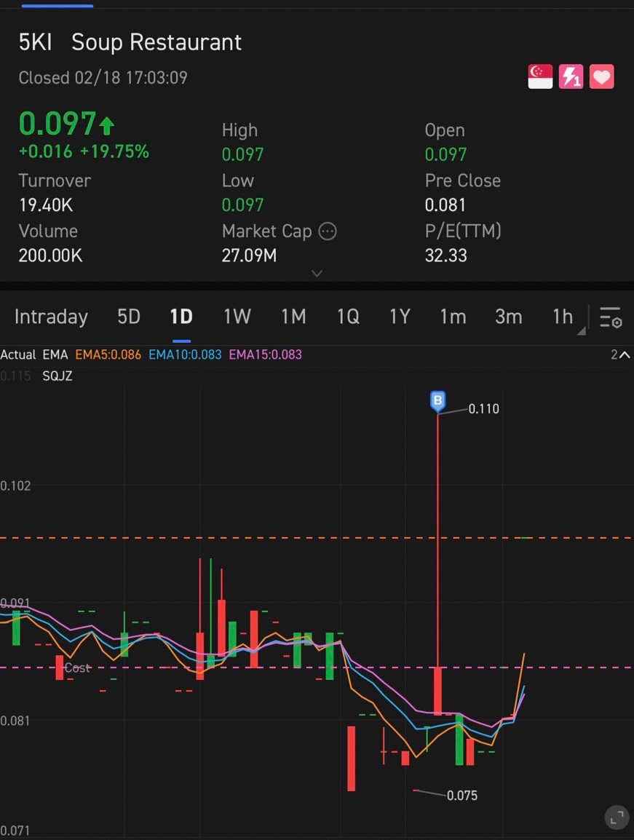Screen dimensions: 634x840
Task: Tap EMA15:0.083 pink indicator value
Action: coord(265,354)
